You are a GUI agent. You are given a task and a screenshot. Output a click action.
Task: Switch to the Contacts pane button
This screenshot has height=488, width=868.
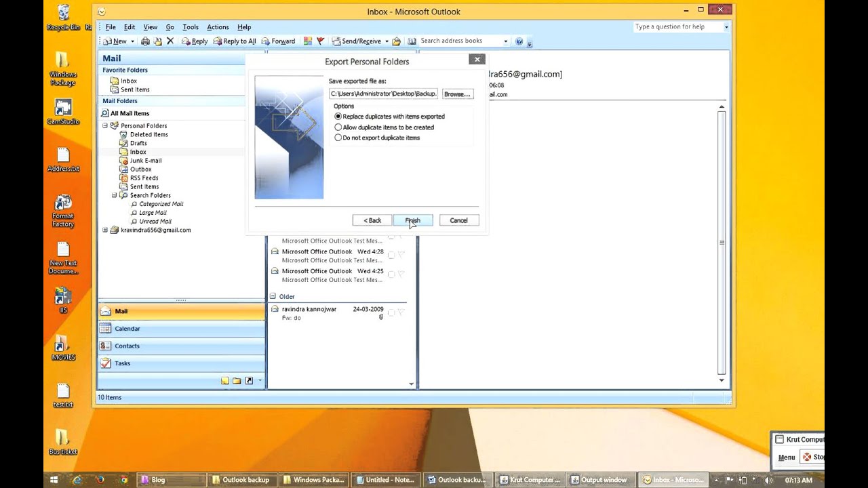tap(182, 346)
